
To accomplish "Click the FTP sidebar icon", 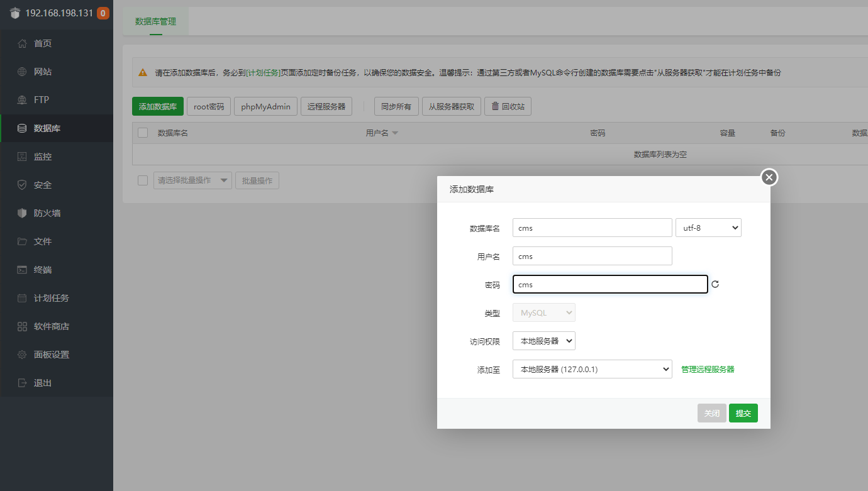I will tap(22, 100).
